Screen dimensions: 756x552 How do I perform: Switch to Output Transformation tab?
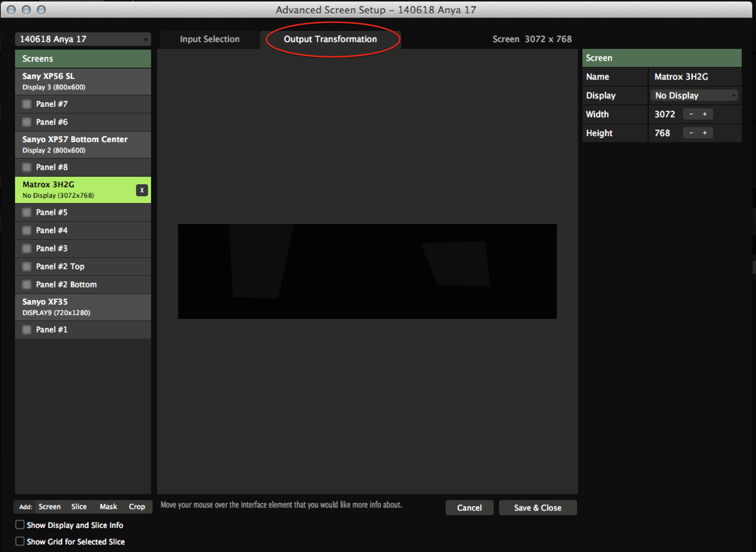tap(330, 39)
